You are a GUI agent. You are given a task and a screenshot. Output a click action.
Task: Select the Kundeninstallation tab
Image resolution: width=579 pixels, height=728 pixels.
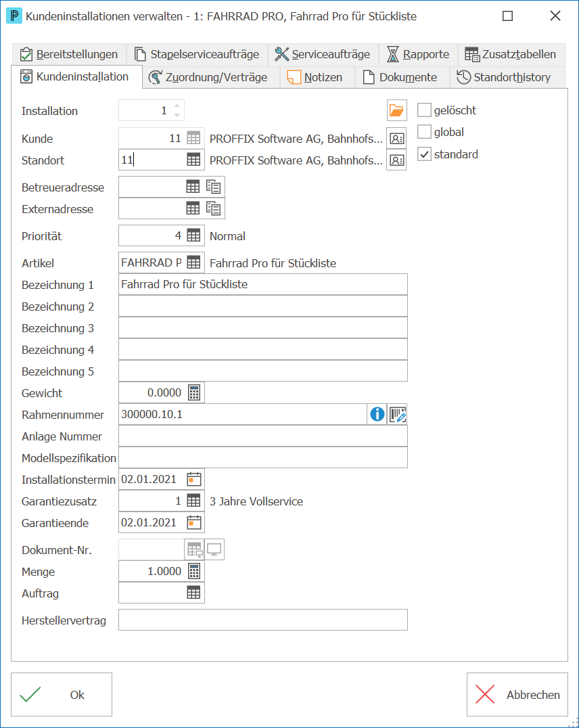(76, 76)
